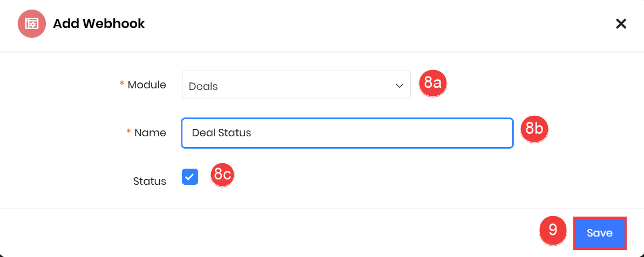Close the Add Webhook dialog with X
The height and width of the screenshot is (257, 644).
tap(621, 24)
